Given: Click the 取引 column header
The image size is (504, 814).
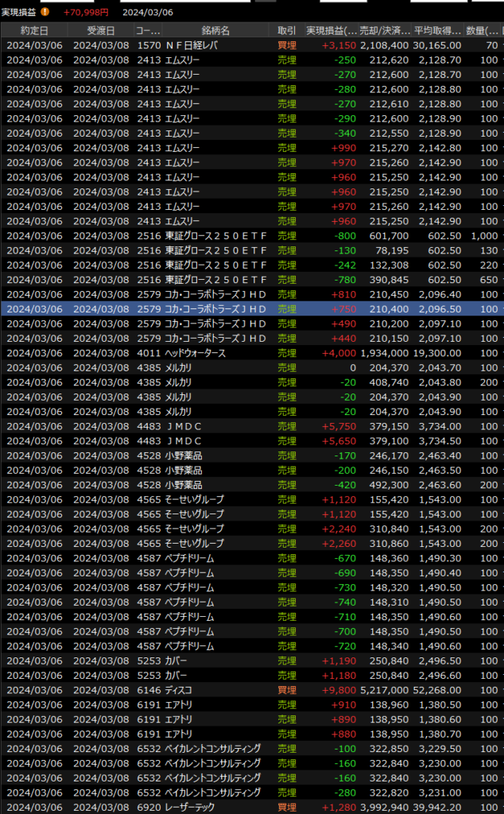Looking at the screenshot, I should coord(286,30).
